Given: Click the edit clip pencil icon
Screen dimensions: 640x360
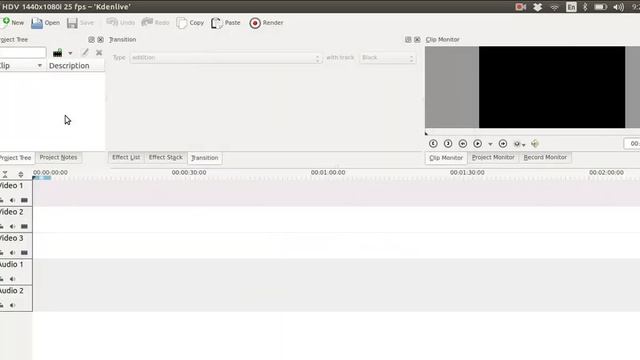Looking at the screenshot, I should (x=85, y=52).
